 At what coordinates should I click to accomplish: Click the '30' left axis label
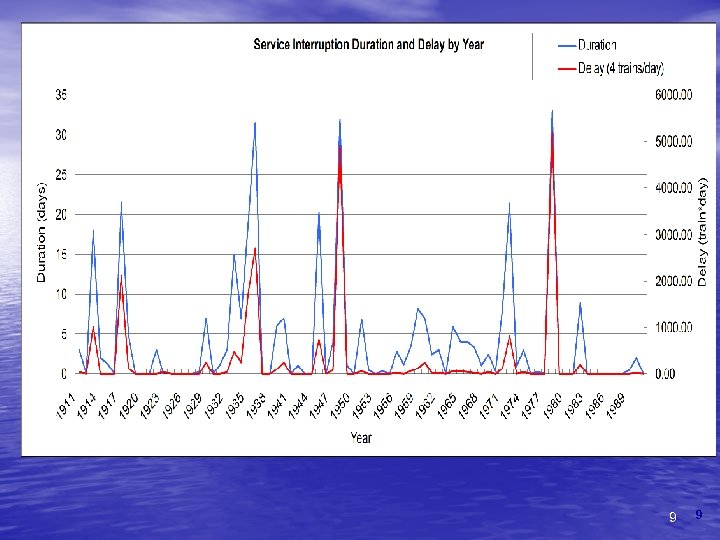click(61, 135)
